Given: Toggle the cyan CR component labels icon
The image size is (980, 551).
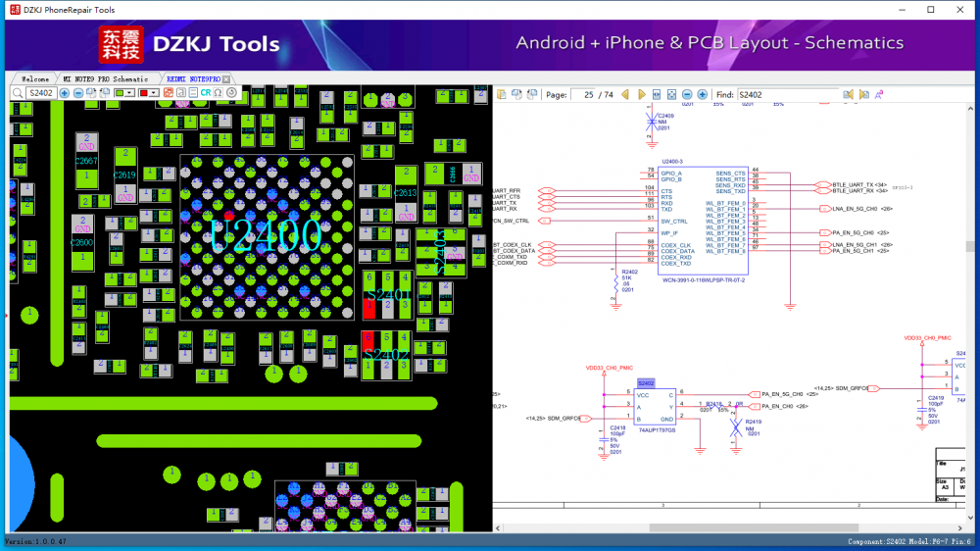Looking at the screenshot, I should click(206, 93).
